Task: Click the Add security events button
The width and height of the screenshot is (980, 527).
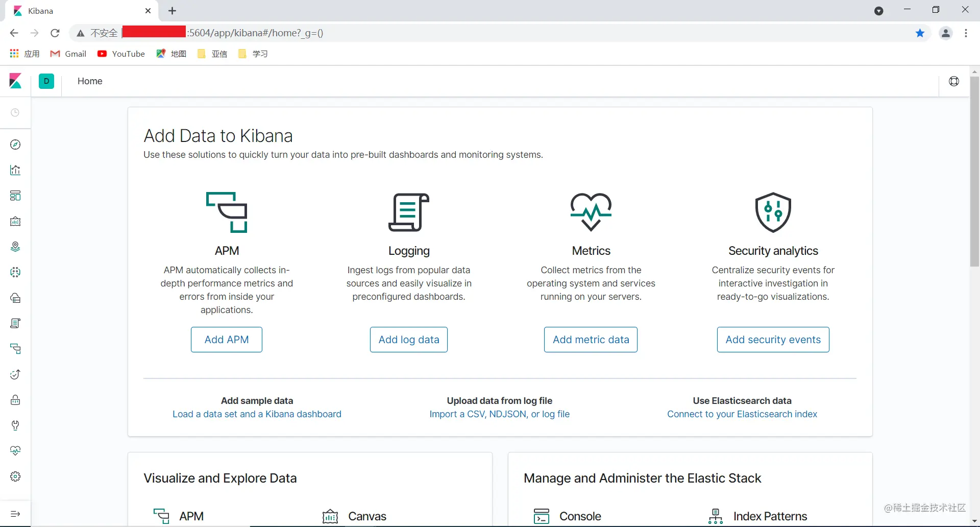Action: click(x=773, y=340)
